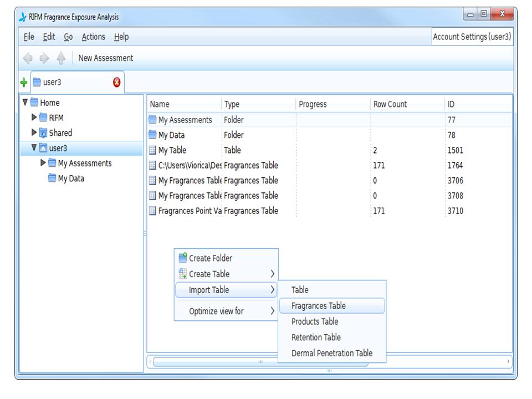
Task: Select the My Table row name
Action: point(172,150)
